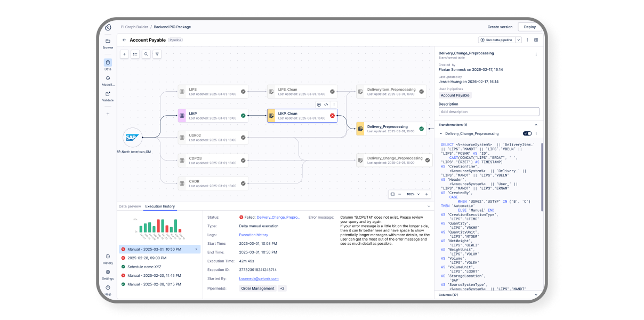Screen dimensions: 644x320
Task: Open the Run delta pipeline dropdown
Action: pos(518,40)
